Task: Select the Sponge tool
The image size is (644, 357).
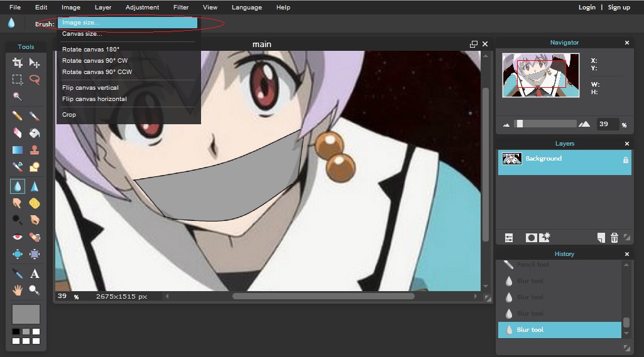Action: coord(35,203)
